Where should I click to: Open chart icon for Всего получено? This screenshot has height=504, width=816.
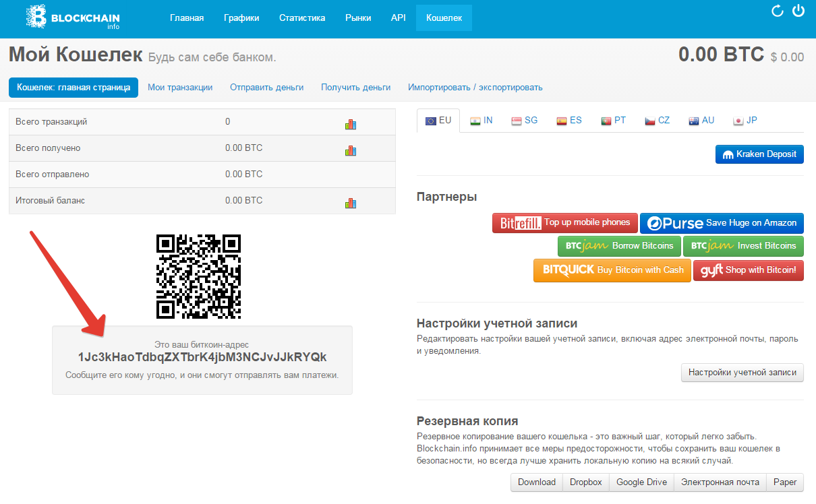(x=350, y=150)
